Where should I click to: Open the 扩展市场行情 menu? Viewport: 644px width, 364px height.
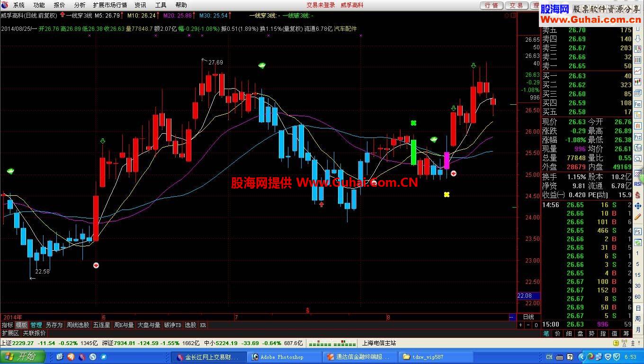(x=110, y=5)
